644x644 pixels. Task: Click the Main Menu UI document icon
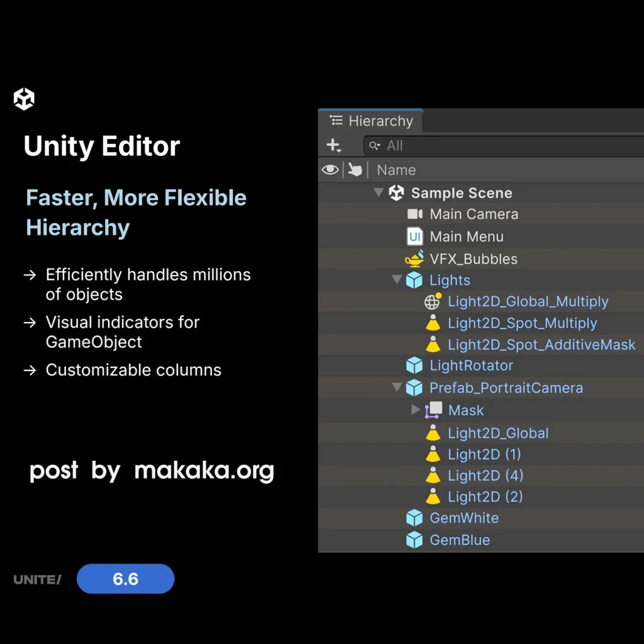coord(415,236)
